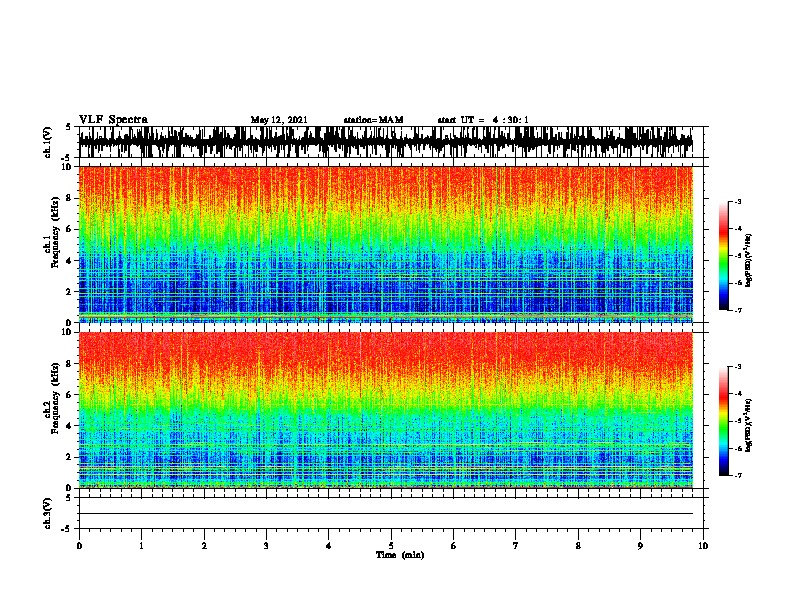The height and width of the screenshot is (612, 792).
Task: Click inside the ch.1 spectrogram plot
Action: click(x=386, y=244)
